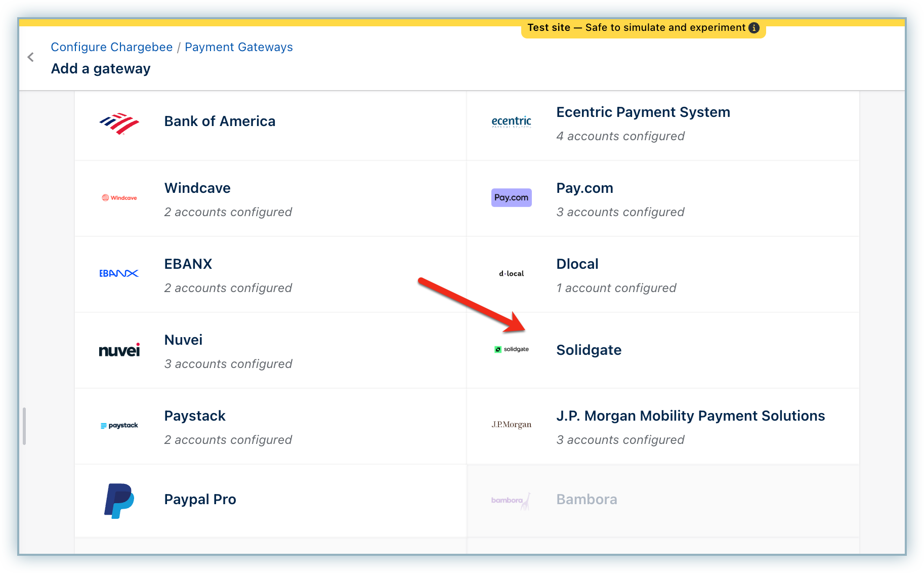This screenshot has height=573, width=924.
Task: Open J.P. Morgan Mobility Payment Solutions
Action: point(691,416)
